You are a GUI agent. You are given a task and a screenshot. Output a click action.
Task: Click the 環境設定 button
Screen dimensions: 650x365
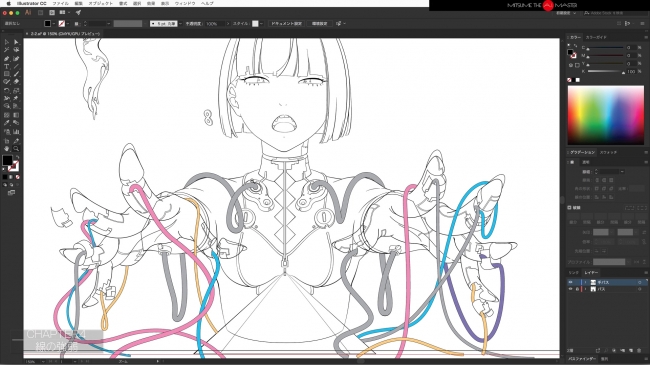(319, 24)
